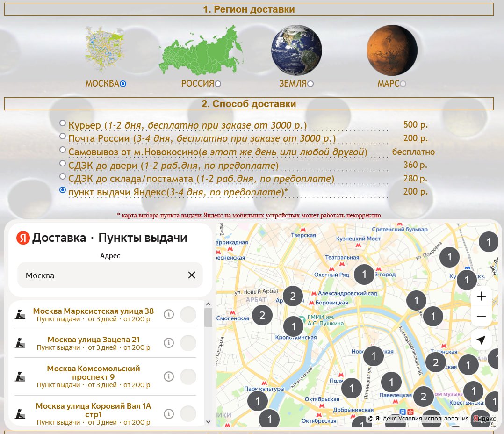
Task: Open Условия использования link on map
Action: (x=433, y=418)
